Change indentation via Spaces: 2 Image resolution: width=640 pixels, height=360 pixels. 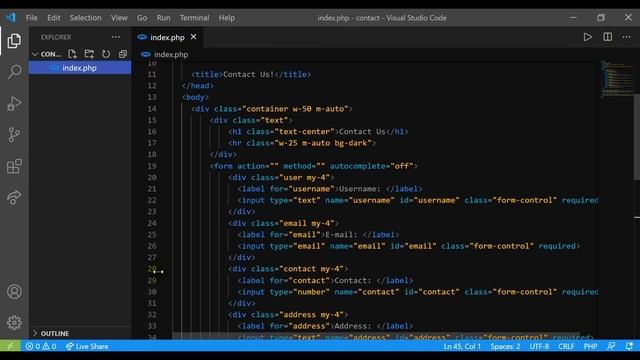tap(505, 346)
